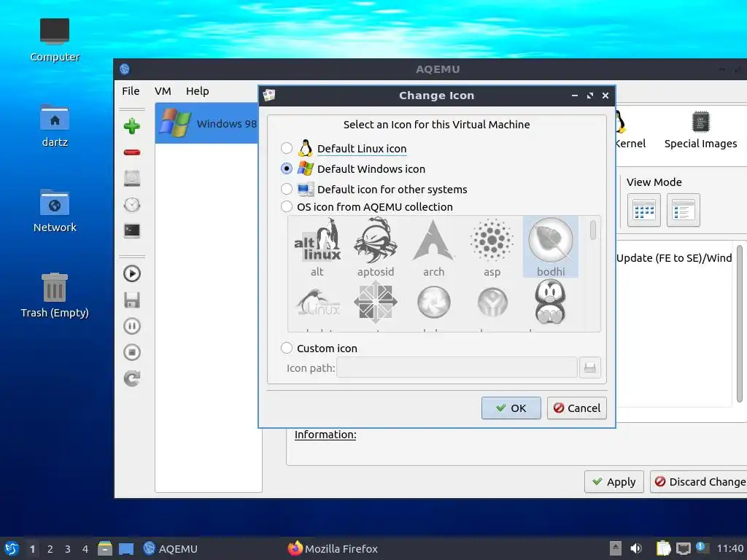This screenshot has height=560, width=747.
Task: Add a new VM with green plus icon
Action: coord(132,126)
